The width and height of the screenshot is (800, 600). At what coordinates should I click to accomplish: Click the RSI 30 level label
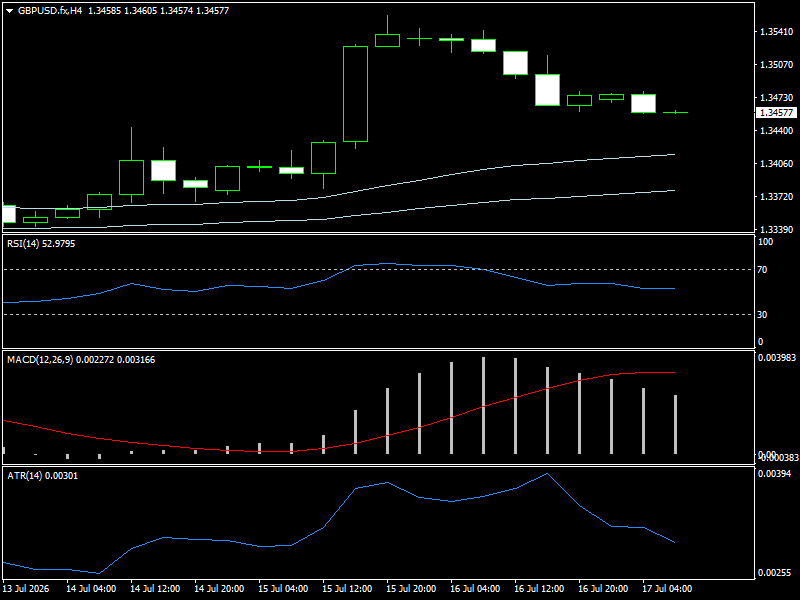tap(762, 315)
